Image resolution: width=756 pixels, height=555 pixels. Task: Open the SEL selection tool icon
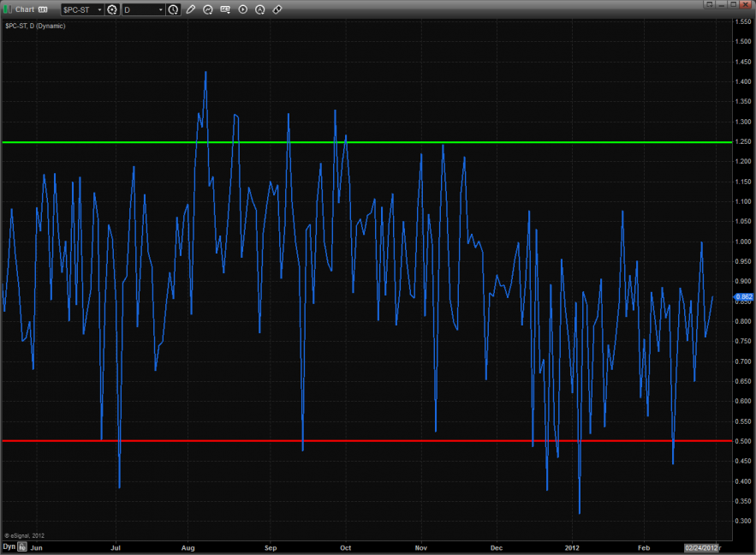click(x=225, y=9)
